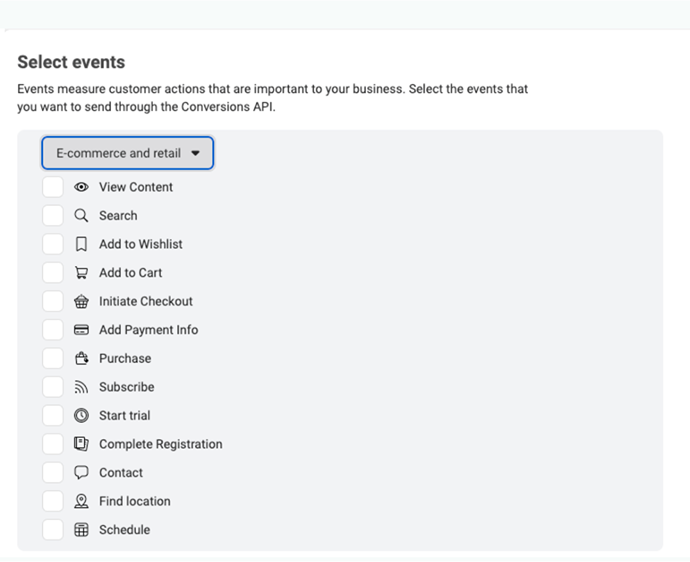Check the Search event checkbox
The height and width of the screenshot is (562, 690).
pyautogui.click(x=53, y=216)
